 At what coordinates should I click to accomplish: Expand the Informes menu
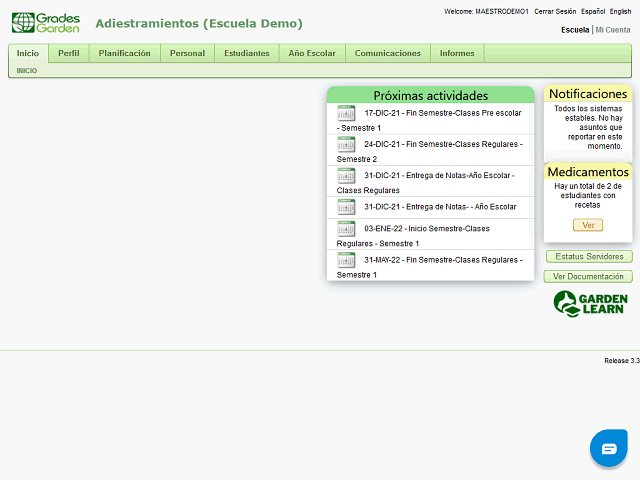(x=457, y=53)
